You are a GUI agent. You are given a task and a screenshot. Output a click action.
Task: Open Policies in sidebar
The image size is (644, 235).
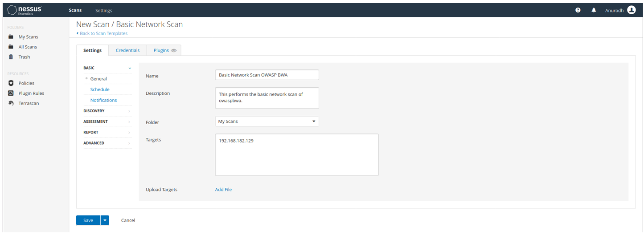tap(26, 83)
